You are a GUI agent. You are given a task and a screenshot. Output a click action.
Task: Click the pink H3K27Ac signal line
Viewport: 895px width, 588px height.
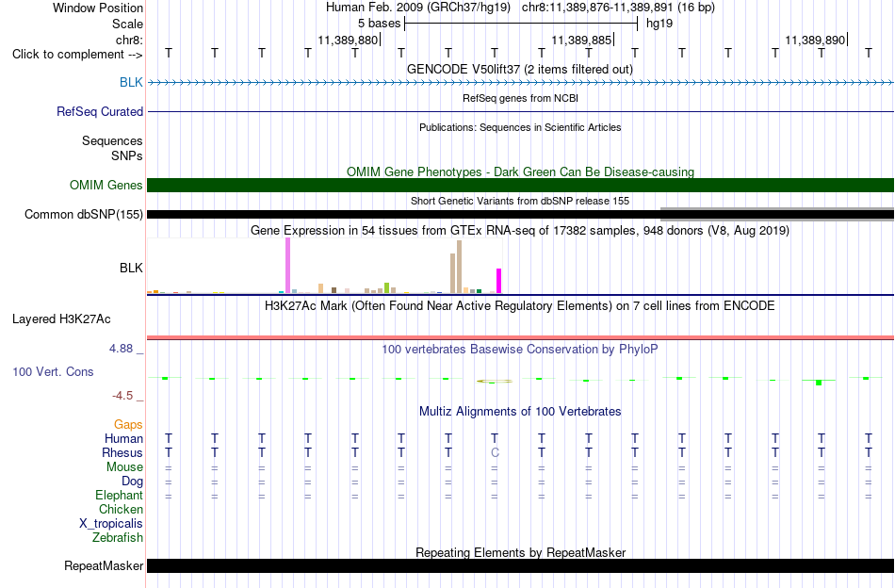click(x=520, y=338)
